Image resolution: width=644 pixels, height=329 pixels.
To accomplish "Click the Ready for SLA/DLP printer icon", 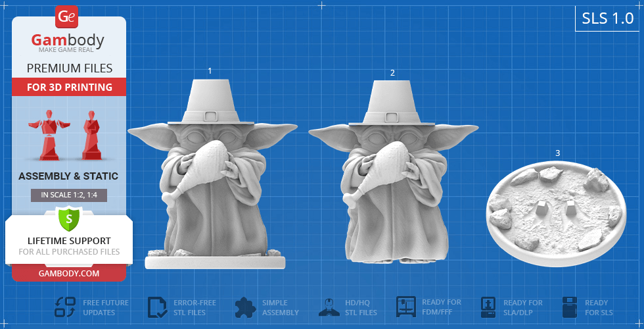I will [488, 307].
